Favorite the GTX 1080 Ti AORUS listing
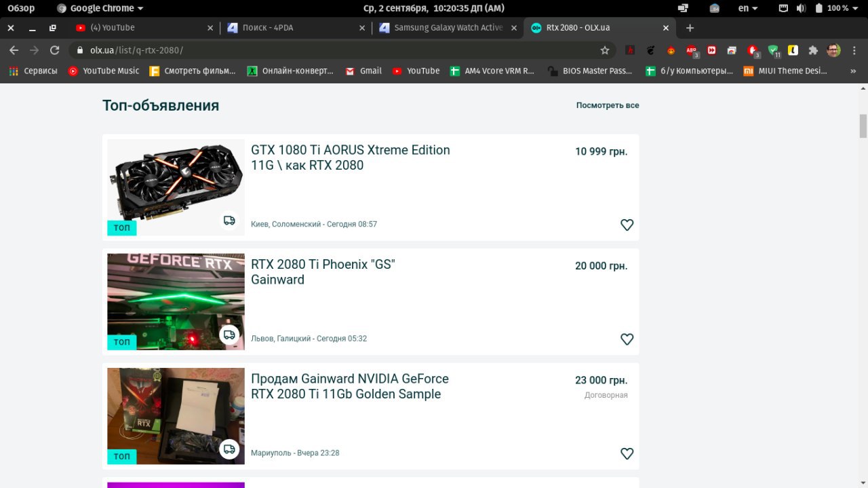Image resolution: width=868 pixels, height=488 pixels. [x=627, y=225]
